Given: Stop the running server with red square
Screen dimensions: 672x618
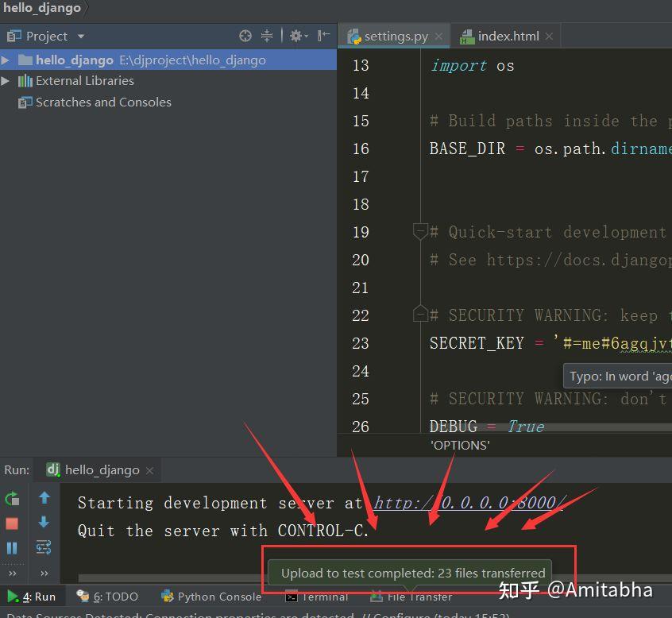Looking at the screenshot, I should point(12,523).
